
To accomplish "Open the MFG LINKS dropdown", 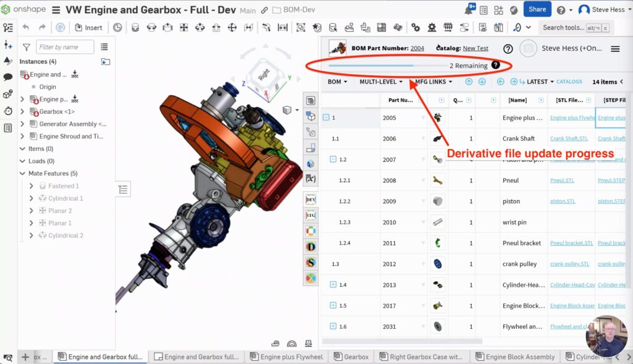I will tap(433, 82).
